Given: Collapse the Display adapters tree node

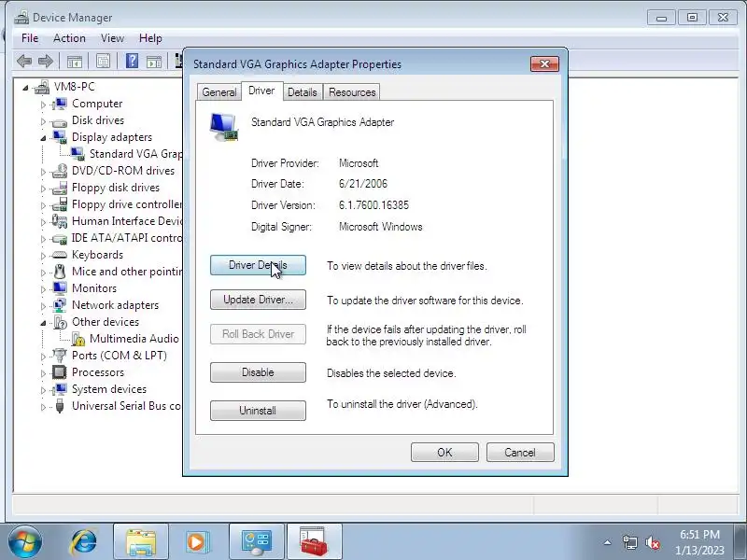Looking at the screenshot, I should (43, 138).
